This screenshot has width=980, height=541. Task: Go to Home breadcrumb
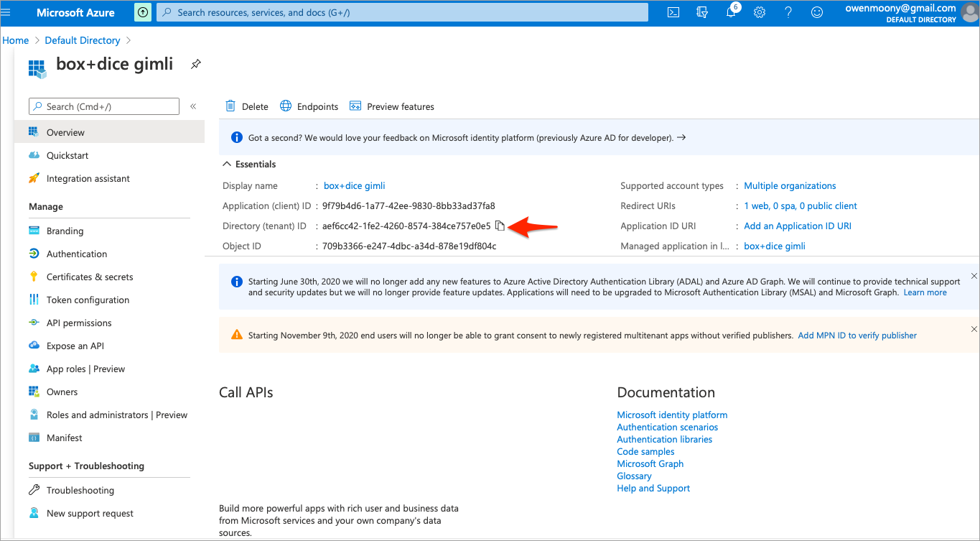click(x=16, y=40)
